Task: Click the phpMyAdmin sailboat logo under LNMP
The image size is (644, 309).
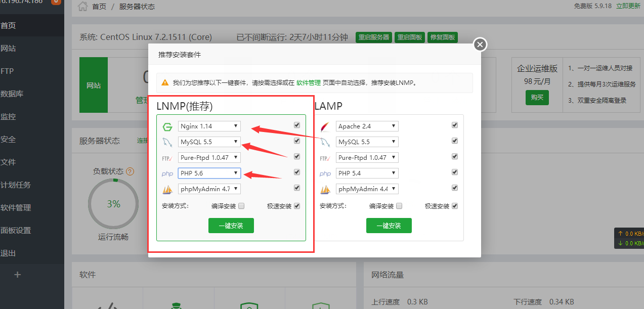Action: pos(167,190)
